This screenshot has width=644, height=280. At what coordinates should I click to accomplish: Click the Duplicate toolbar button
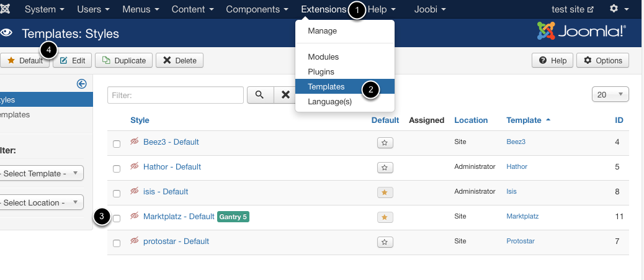coord(123,60)
